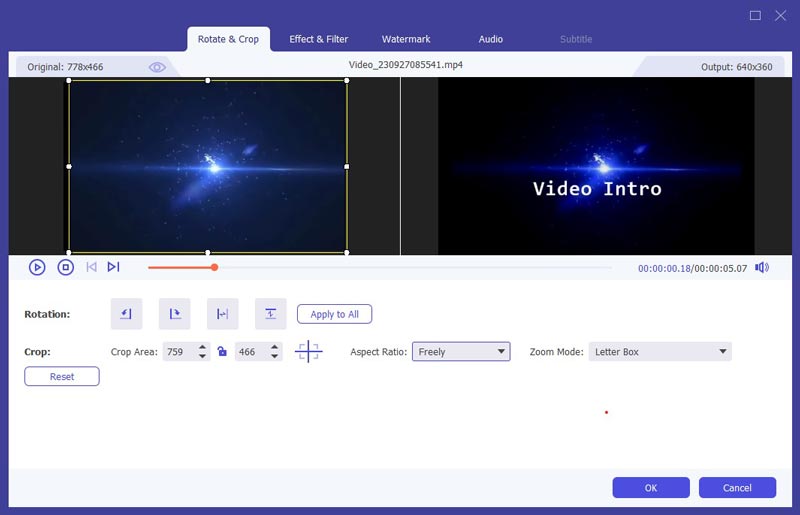Click the playback progress slider handle
This screenshot has height=515, width=800.
click(x=215, y=267)
